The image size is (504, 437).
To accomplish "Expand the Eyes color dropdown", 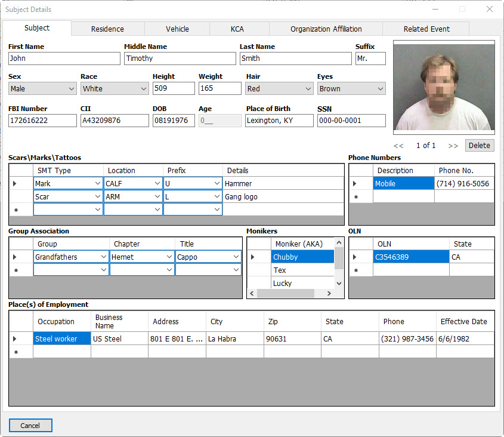I will (381, 89).
